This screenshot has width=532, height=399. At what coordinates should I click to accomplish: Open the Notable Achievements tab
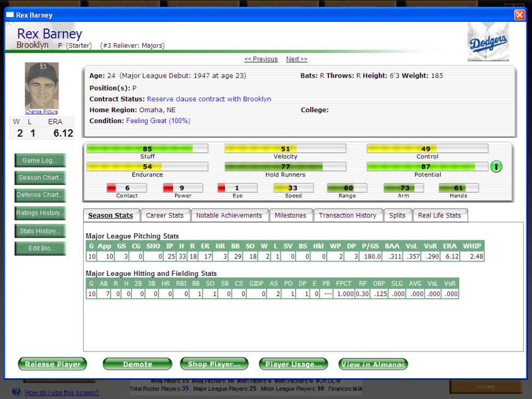pos(229,216)
